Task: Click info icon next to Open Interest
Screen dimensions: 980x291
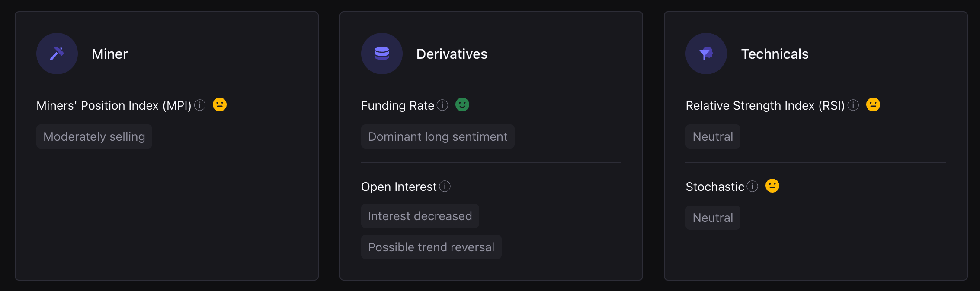Action: [x=445, y=186]
